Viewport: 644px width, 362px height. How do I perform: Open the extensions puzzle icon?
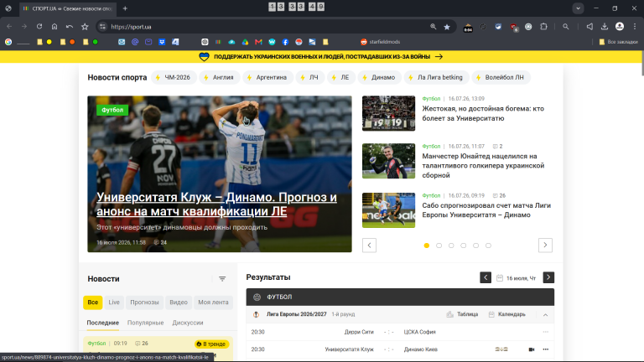[543, 27]
